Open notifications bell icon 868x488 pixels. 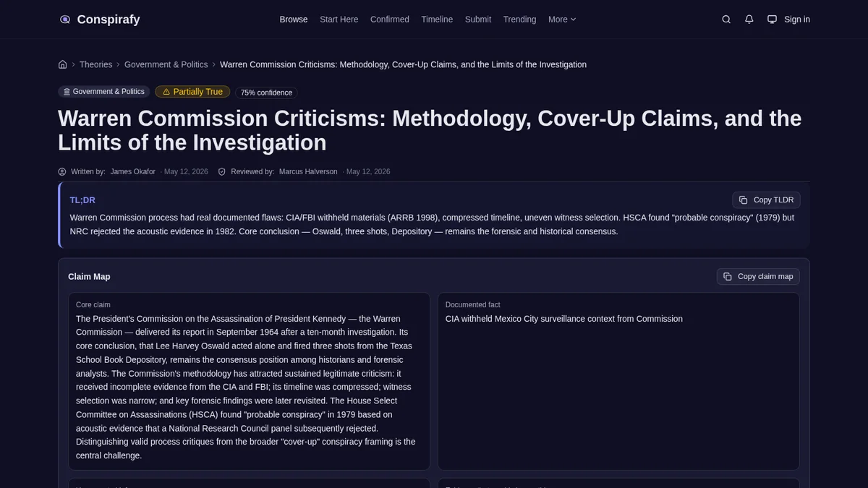(x=749, y=20)
